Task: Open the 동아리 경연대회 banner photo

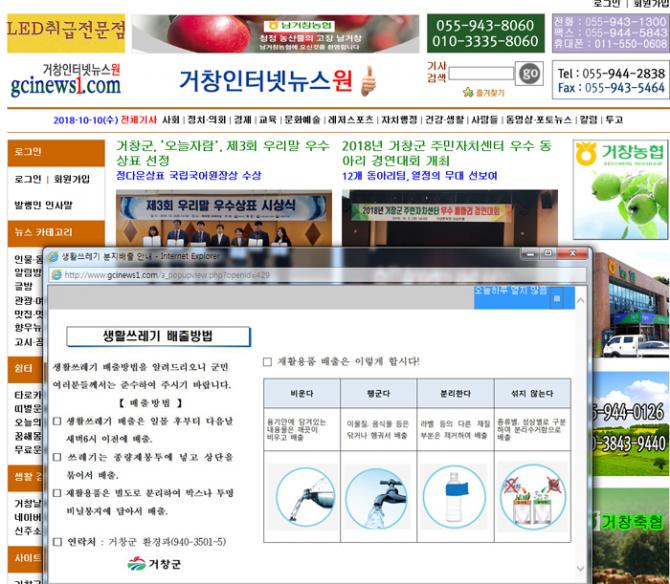Action: (x=450, y=219)
